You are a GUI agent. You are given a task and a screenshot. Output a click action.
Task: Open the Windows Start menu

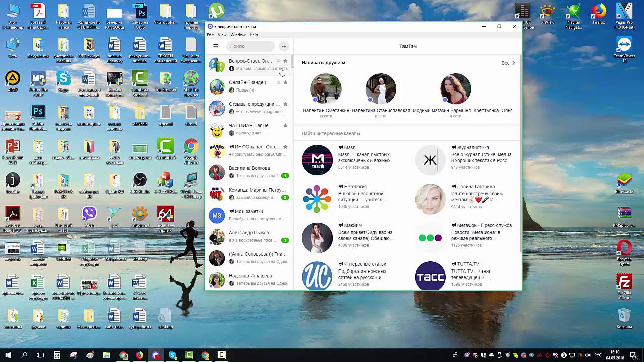(8, 355)
